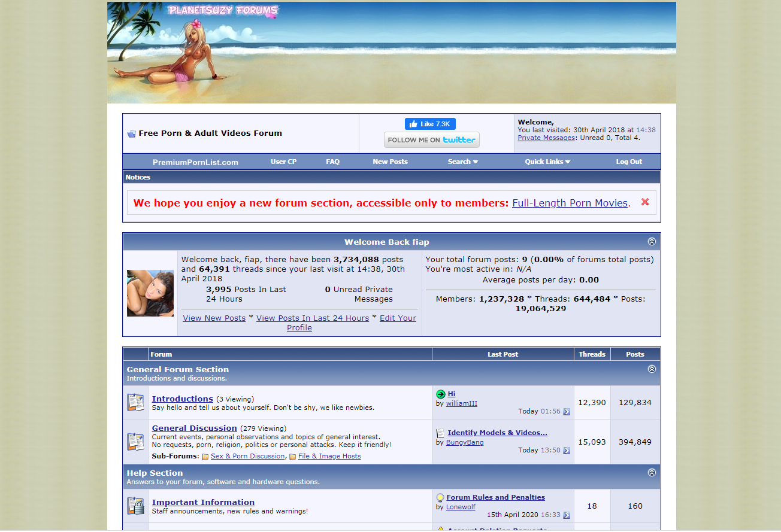Open the Full-Length Porn Movies link
Screen dimensions: 781x532
coord(570,203)
